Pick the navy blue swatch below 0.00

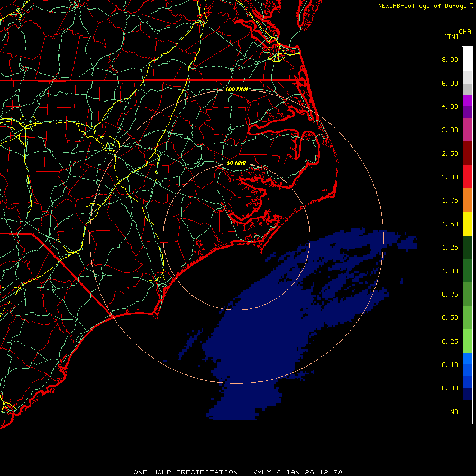pos(467,393)
